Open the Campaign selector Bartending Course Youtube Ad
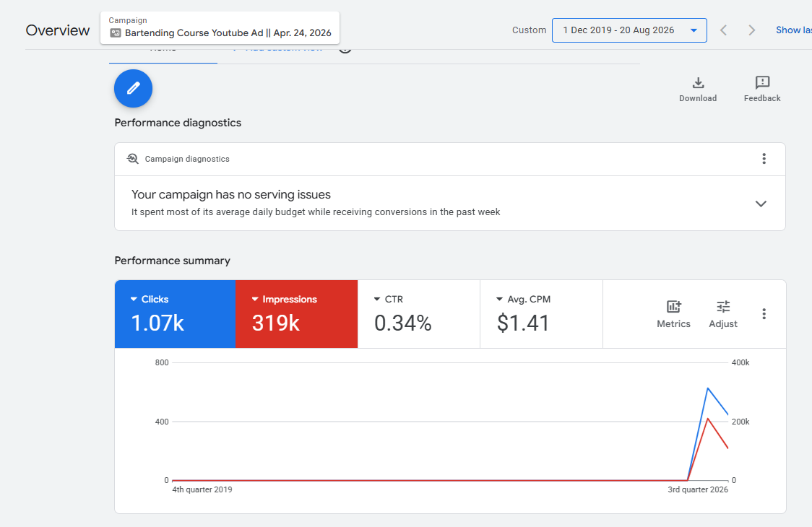 (x=220, y=28)
